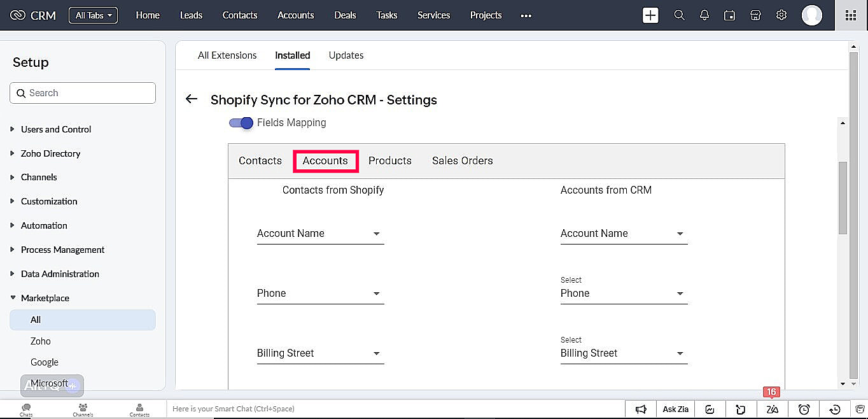Image resolution: width=868 pixels, height=419 pixels.
Task: Go to Projects module
Action: coord(486,15)
